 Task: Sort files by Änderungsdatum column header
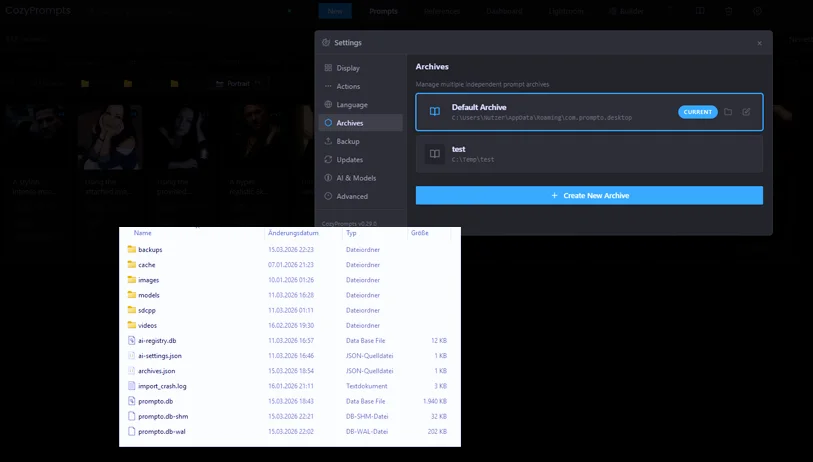pyautogui.click(x=293, y=233)
